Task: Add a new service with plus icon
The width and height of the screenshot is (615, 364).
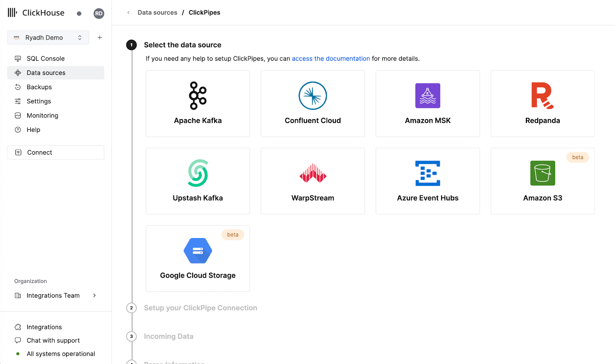Action: pos(100,38)
